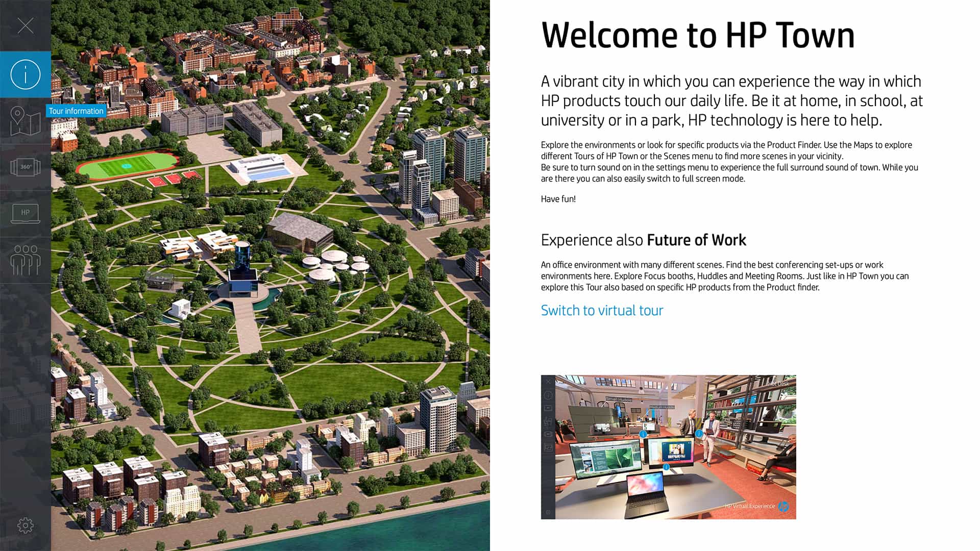980x551 pixels.
Task: Open the Future of Work preview thumbnail
Action: click(x=668, y=447)
